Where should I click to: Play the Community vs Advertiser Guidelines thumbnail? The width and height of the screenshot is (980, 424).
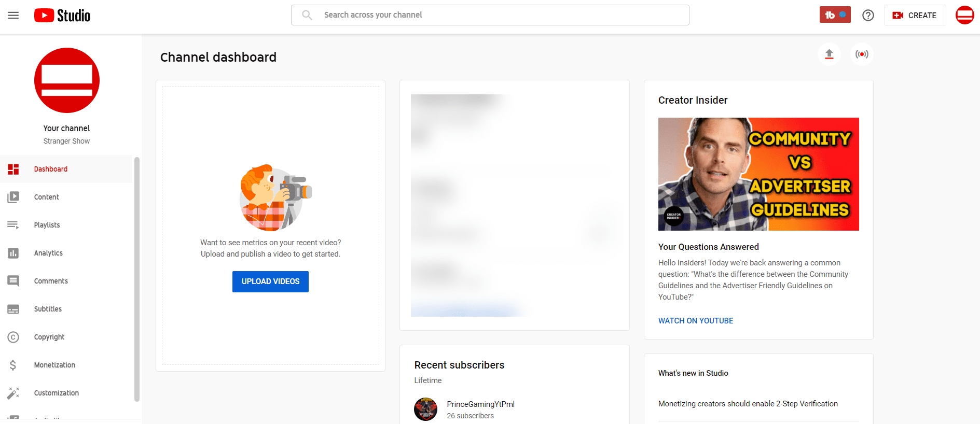pos(758,174)
